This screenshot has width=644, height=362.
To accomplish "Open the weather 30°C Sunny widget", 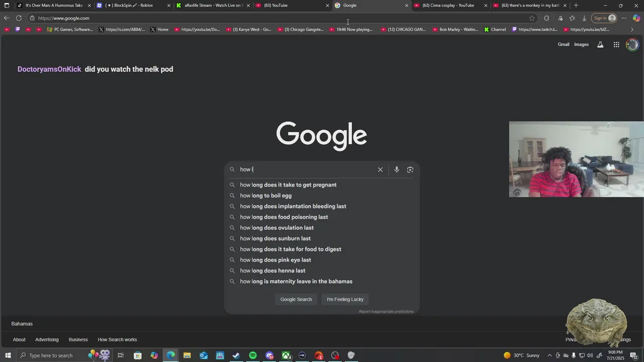I will pos(521,355).
